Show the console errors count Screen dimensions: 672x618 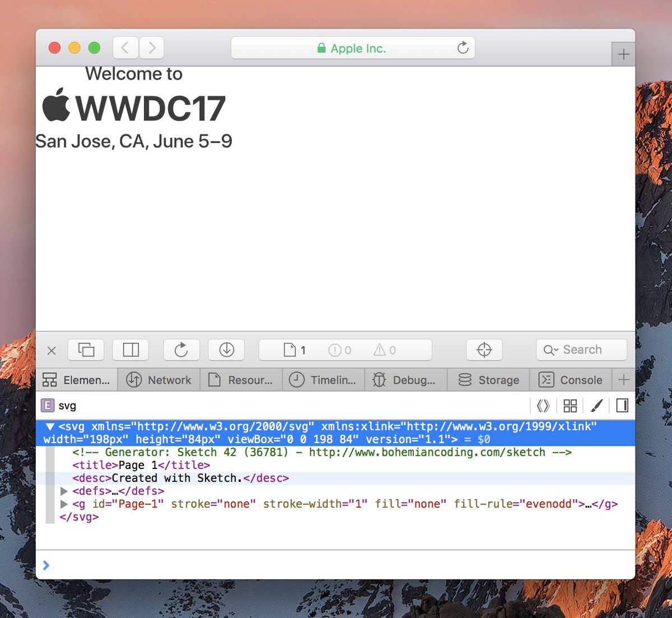point(340,350)
